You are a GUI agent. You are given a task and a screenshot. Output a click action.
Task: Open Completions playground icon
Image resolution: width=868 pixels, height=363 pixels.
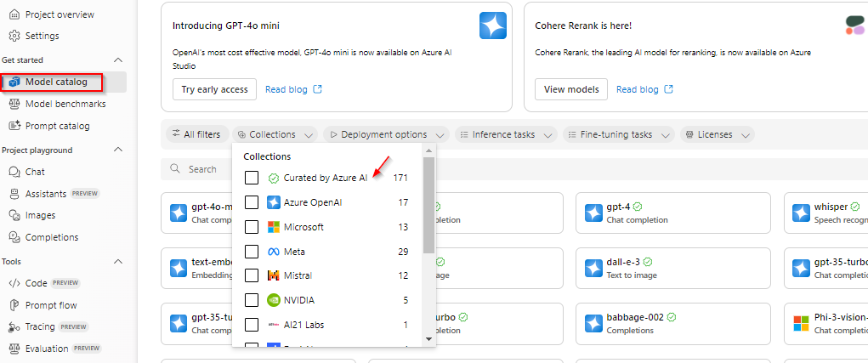[x=14, y=237]
